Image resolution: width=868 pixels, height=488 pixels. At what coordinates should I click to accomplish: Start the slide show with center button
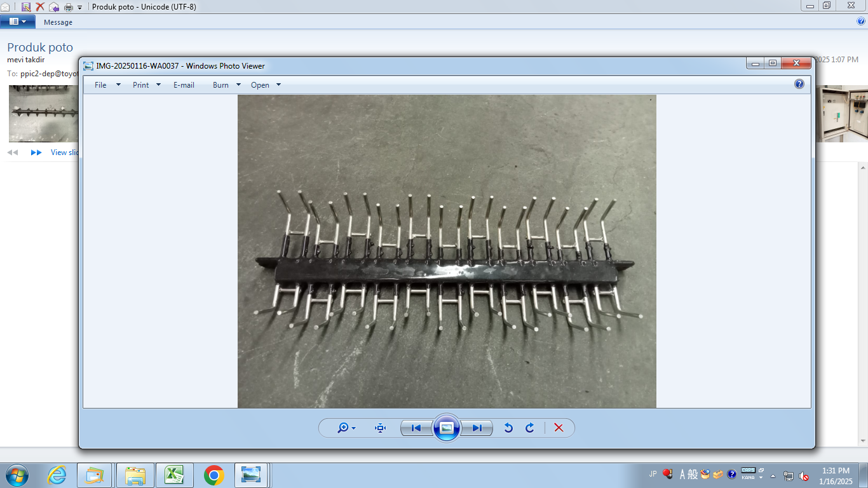click(447, 428)
